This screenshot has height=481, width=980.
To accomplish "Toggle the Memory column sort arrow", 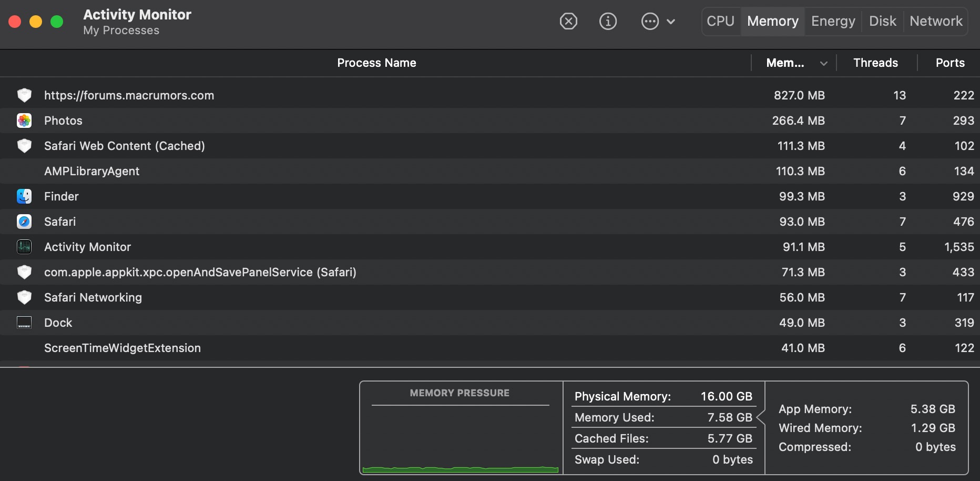I will pyautogui.click(x=823, y=63).
